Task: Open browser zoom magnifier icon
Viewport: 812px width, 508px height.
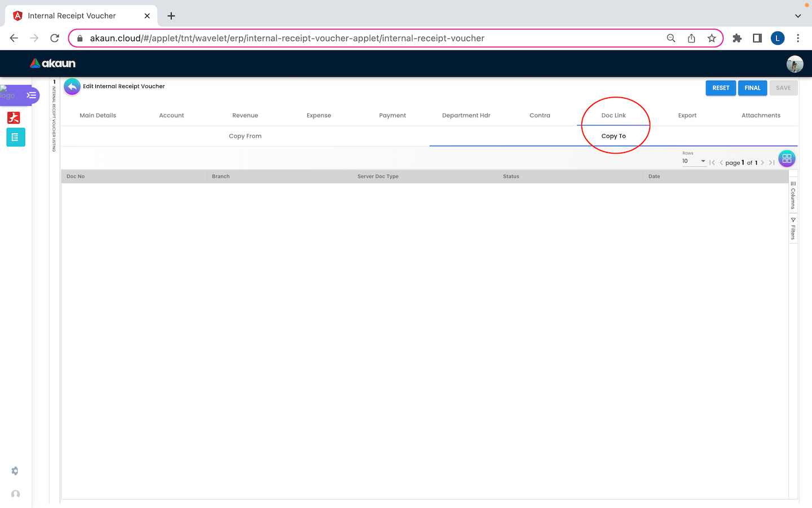Action: pos(671,38)
